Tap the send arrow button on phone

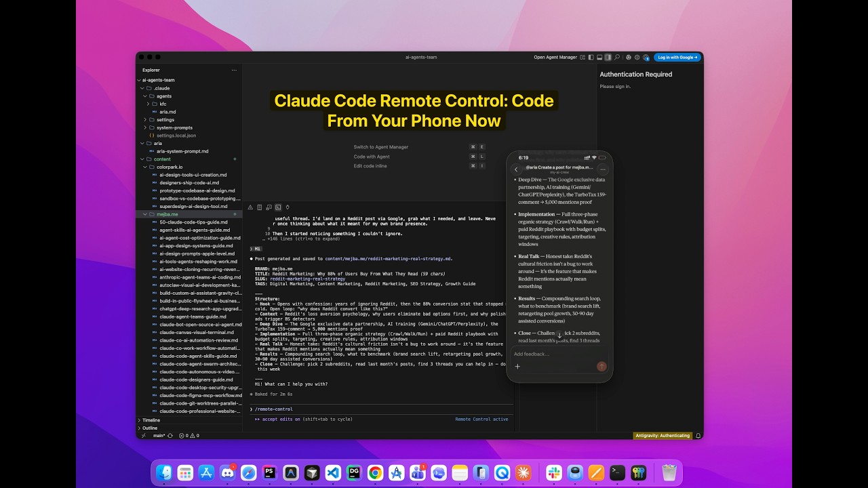pyautogui.click(x=601, y=366)
